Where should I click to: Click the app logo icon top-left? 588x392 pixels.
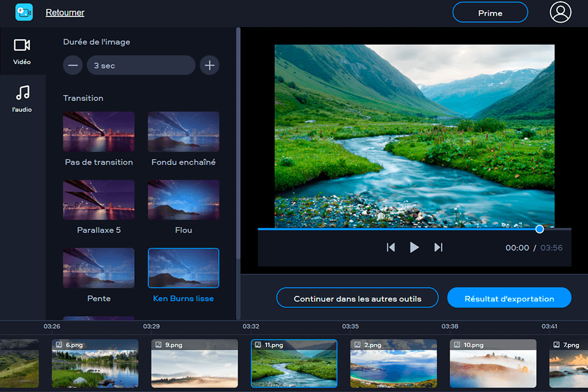click(23, 12)
